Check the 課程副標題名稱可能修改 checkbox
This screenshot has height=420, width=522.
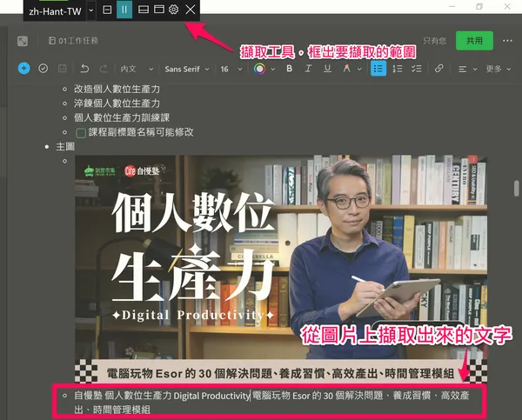click(x=81, y=133)
